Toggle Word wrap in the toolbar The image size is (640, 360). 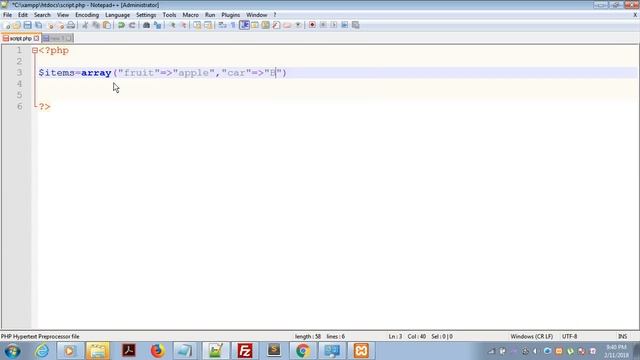click(x=222, y=25)
